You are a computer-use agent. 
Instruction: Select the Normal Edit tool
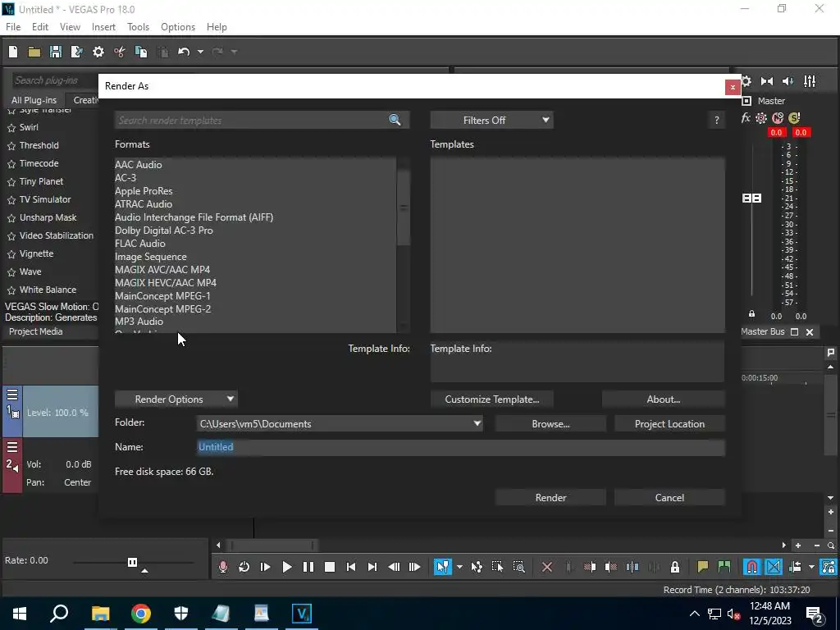click(442, 567)
